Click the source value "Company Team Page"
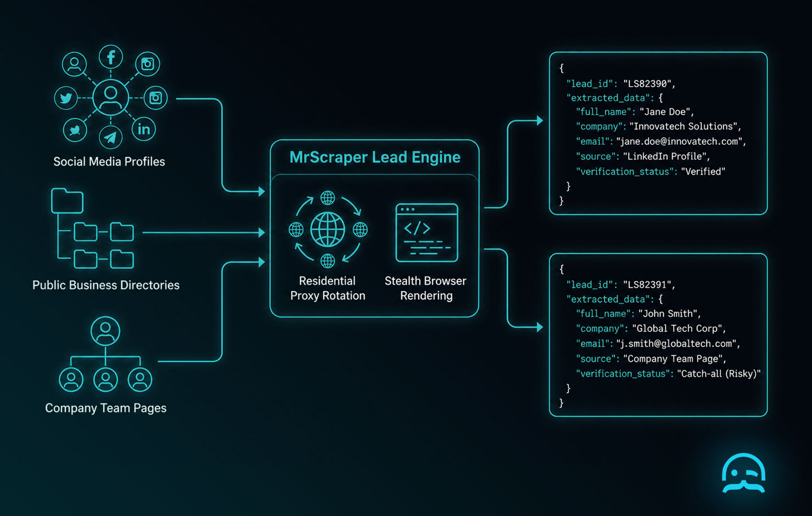Screen dimensions: 812x516 tap(673, 359)
